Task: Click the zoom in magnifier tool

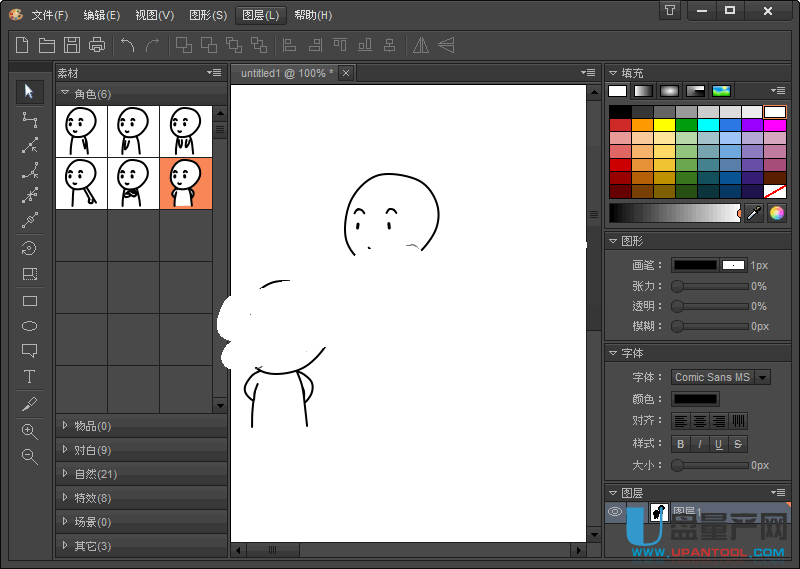Action: [29, 431]
